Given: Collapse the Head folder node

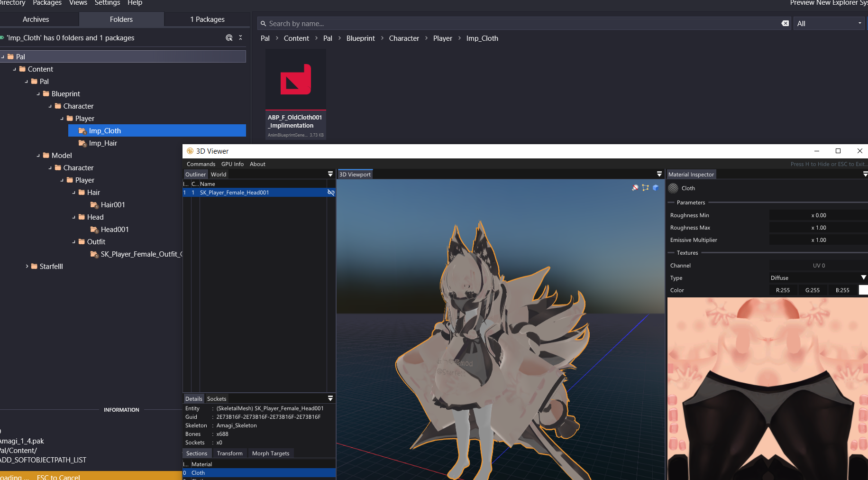Looking at the screenshot, I should tap(74, 217).
